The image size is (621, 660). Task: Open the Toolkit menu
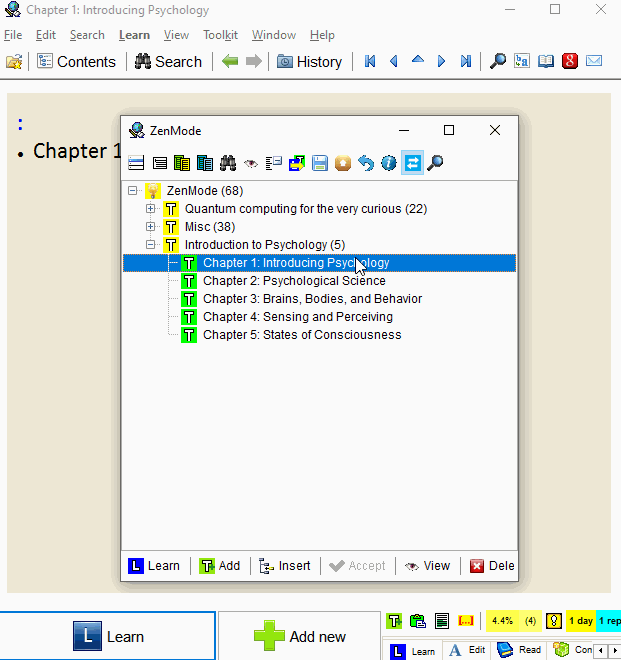(x=220, y=35)
